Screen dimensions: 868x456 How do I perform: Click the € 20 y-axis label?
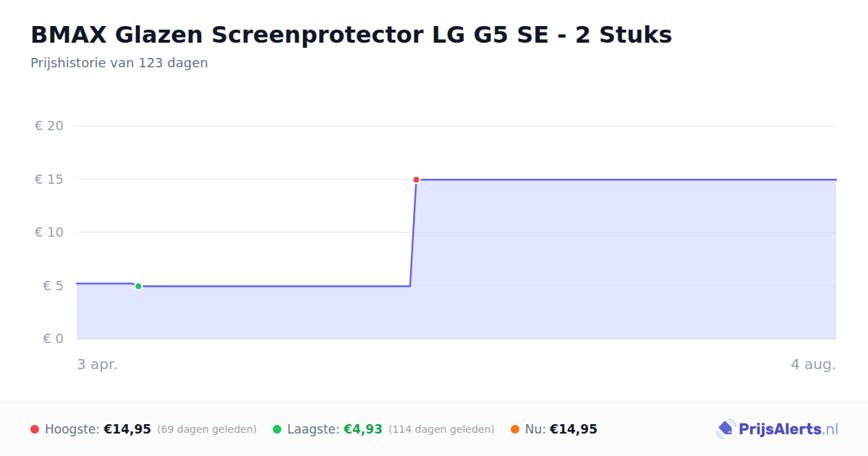(49, 126)
